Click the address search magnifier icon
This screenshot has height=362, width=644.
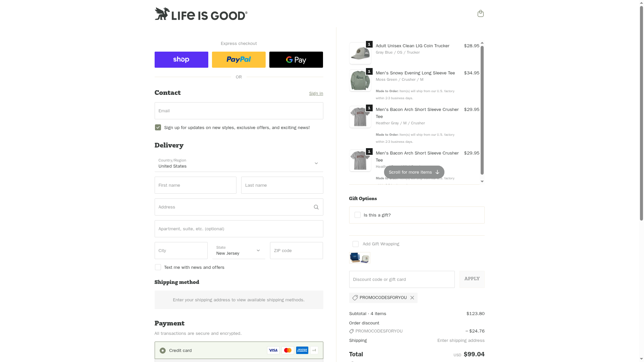[x=316, y=207]
